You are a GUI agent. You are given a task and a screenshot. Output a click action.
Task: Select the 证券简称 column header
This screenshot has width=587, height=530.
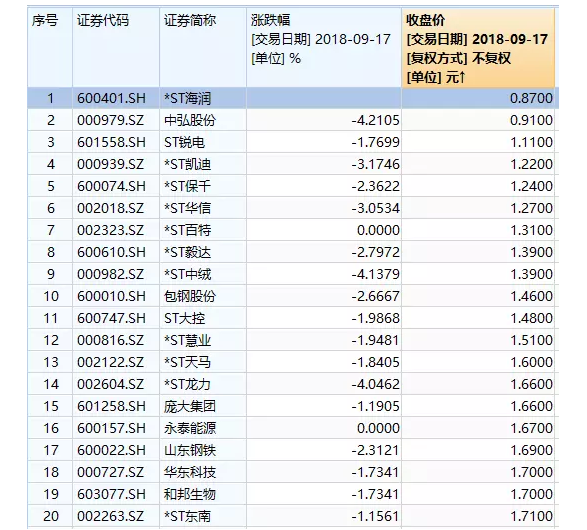pos(203,48)
